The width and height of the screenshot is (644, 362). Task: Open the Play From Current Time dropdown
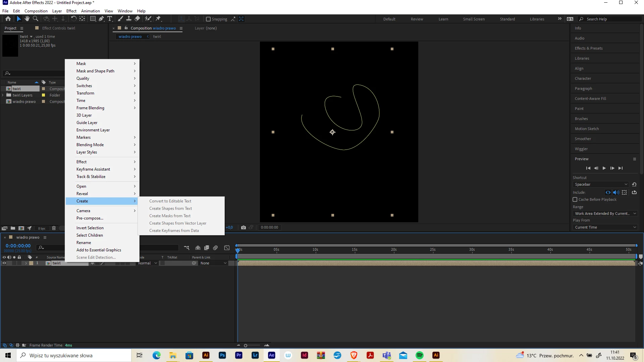pyautogui.click(x=605, y=227)
